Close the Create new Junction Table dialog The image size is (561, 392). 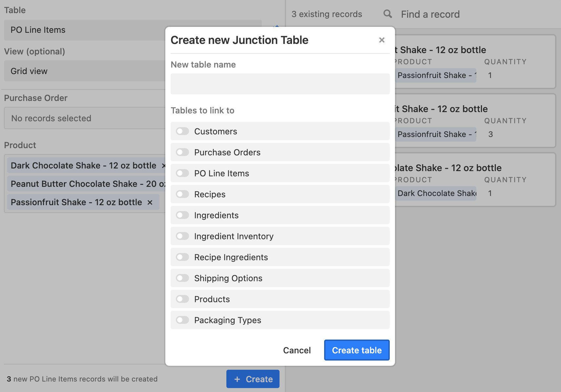pos(382,40)
